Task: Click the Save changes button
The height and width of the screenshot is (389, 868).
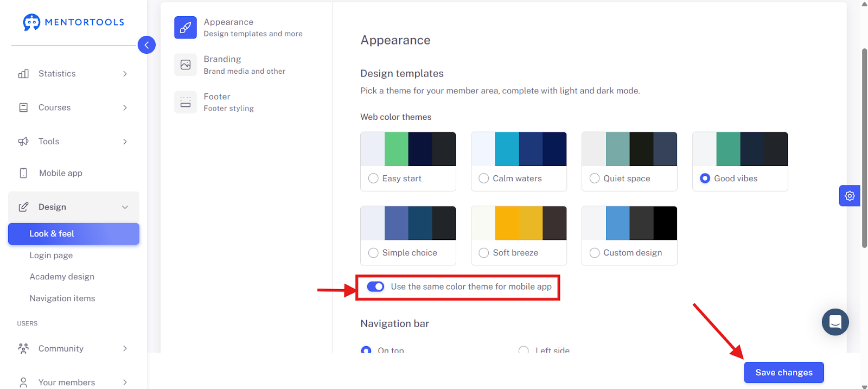Action: coord(784,373)
